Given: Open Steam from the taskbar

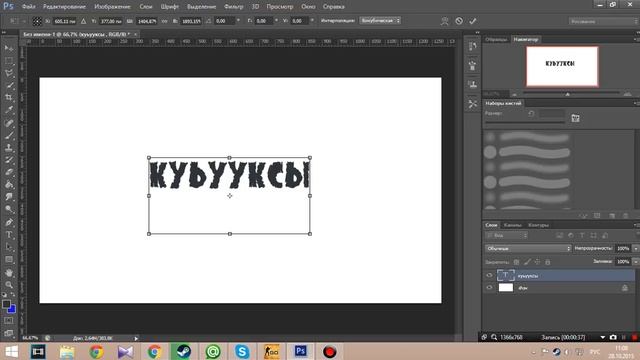Looking at the screenshot, I should pos(183,351).
